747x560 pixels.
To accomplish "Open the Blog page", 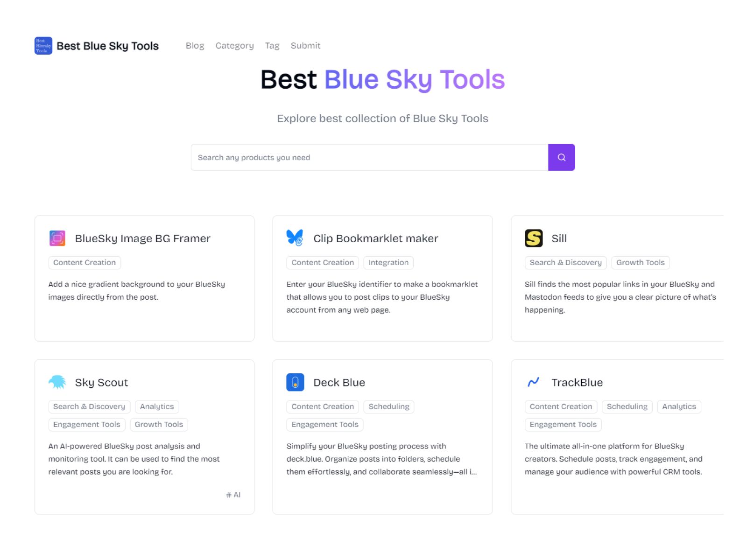I will (195, 45).
